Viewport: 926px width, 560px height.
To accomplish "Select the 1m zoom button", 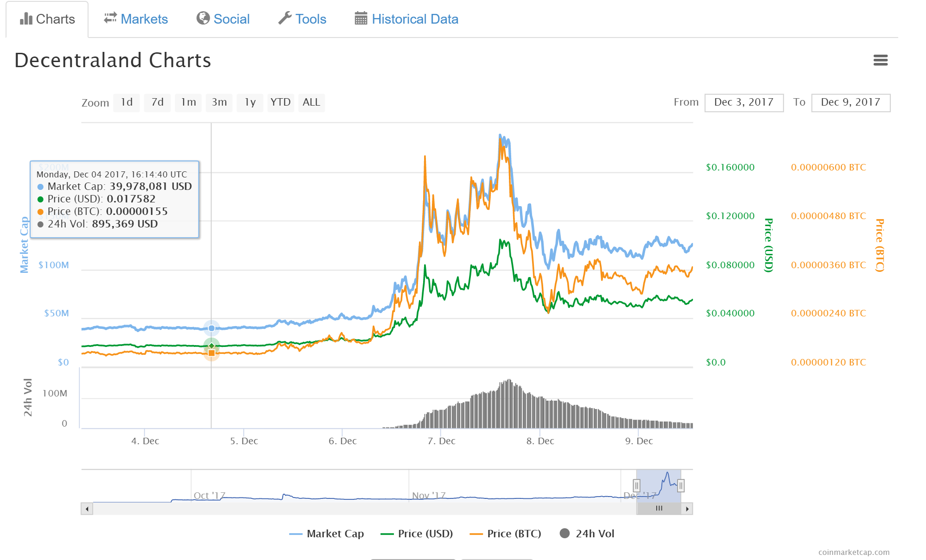I will (x=189, y=102).
